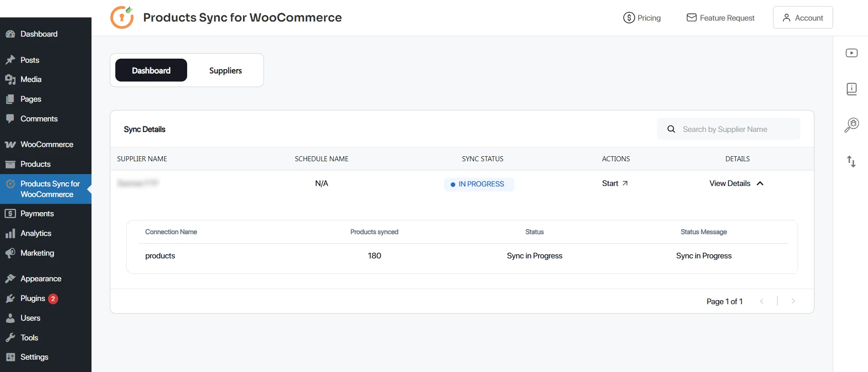Open the Pricing link
Screen dimensions: 868x372
(642, 18)
